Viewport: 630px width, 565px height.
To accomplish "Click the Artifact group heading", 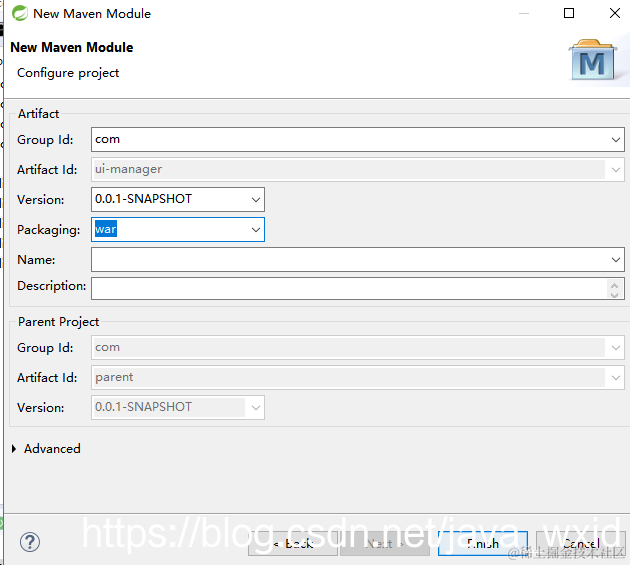I will click(38, 114).
